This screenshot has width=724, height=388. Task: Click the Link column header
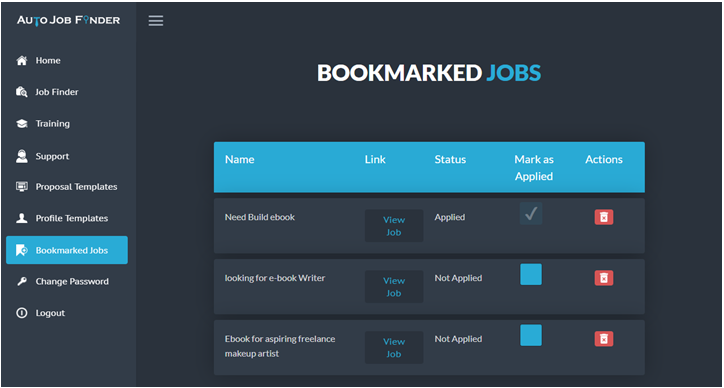[375, 159]
